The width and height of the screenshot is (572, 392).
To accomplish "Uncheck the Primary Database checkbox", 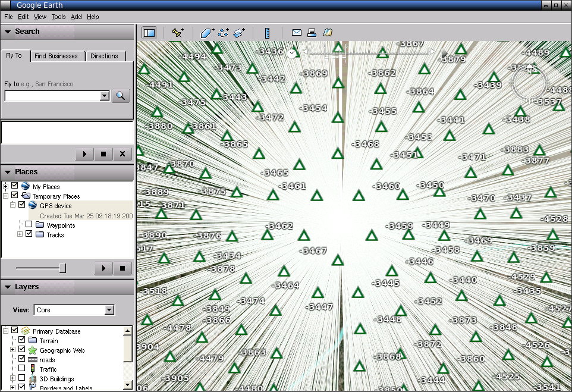I will coord(15,330).
